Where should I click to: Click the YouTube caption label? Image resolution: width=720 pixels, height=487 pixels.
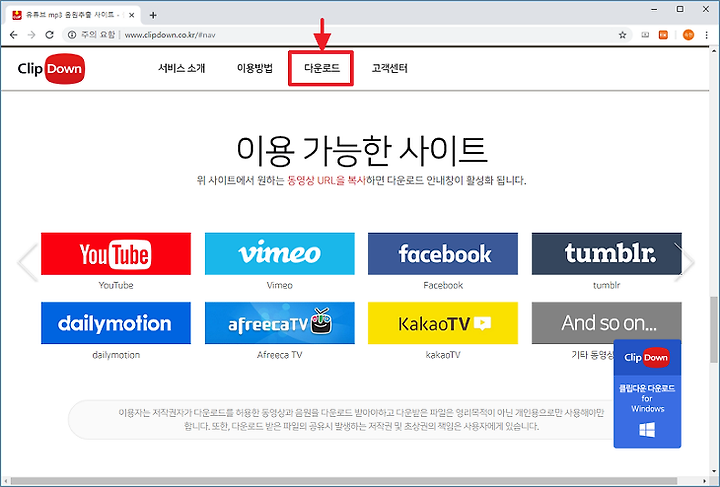click(116, 285)
